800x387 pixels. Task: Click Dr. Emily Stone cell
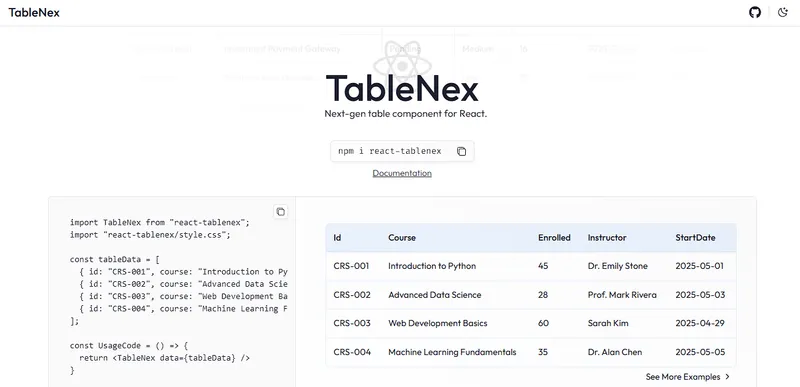pos(618,266)
